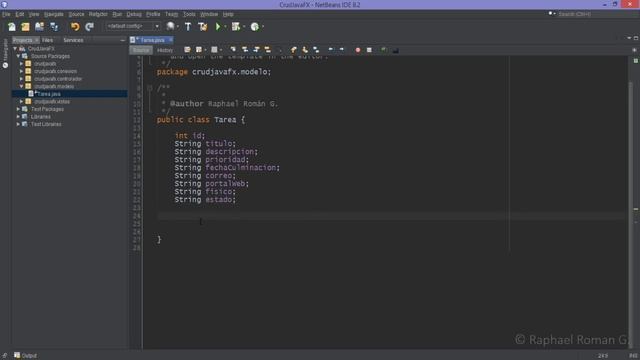The image size is (640, 360).
Task: Switch to Source view button
Action: pos(141,50)
